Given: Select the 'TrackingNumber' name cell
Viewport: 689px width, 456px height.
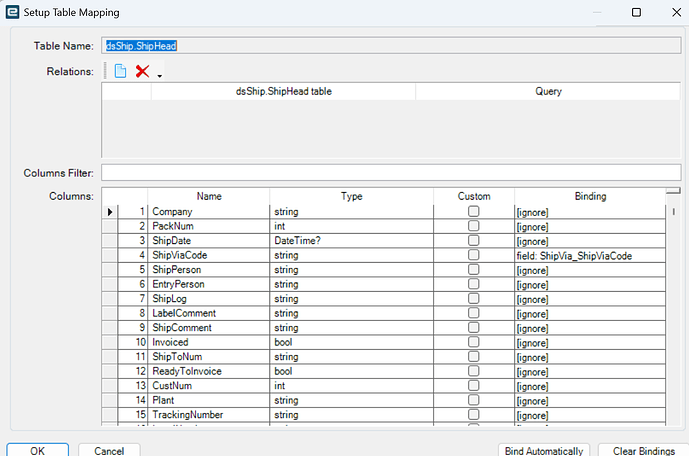Looking at the screenshot, I should (209, 415).
